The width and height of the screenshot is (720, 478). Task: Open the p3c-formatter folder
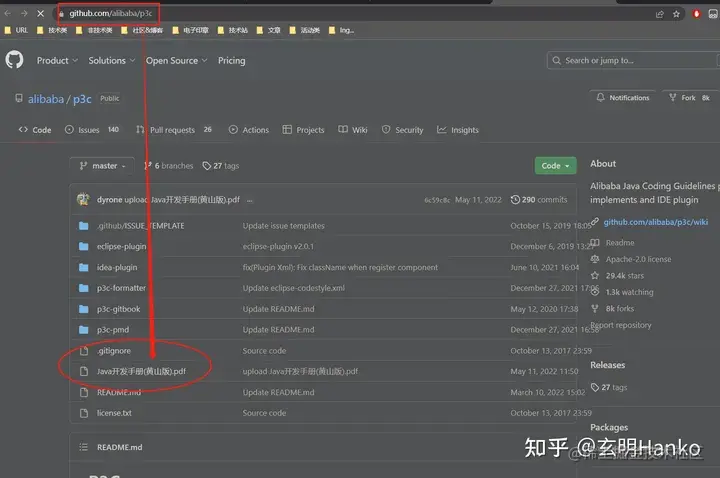[x=121, y=288]
